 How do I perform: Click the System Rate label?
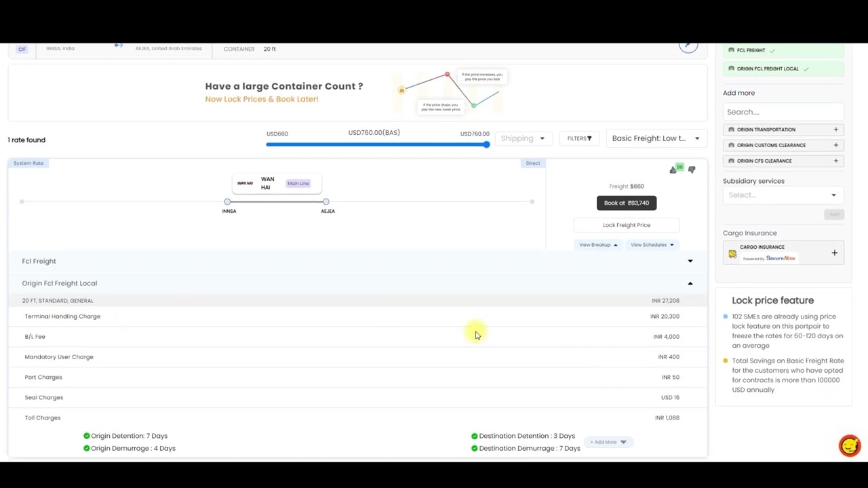click(x=28, y=163)
